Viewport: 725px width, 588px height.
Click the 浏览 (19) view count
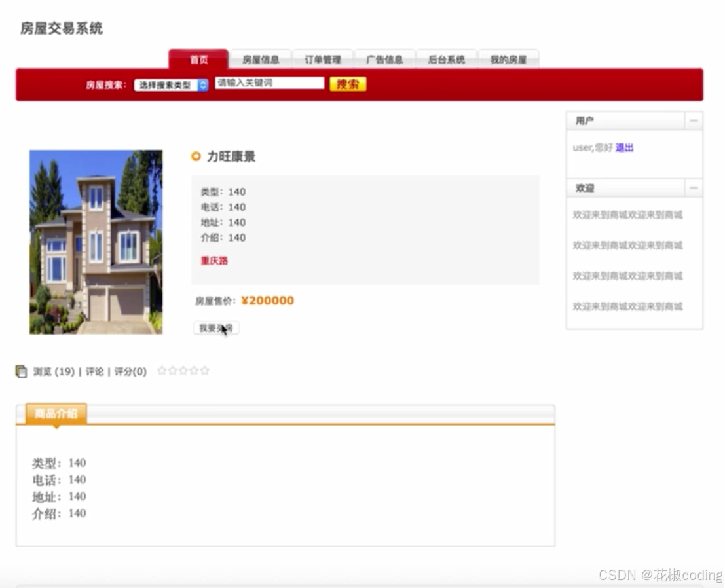pyautogui.click(x=54, y=372)
